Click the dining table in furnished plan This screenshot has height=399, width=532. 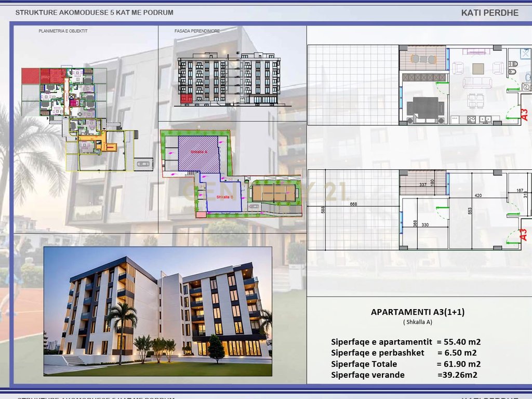coord(475,100)
